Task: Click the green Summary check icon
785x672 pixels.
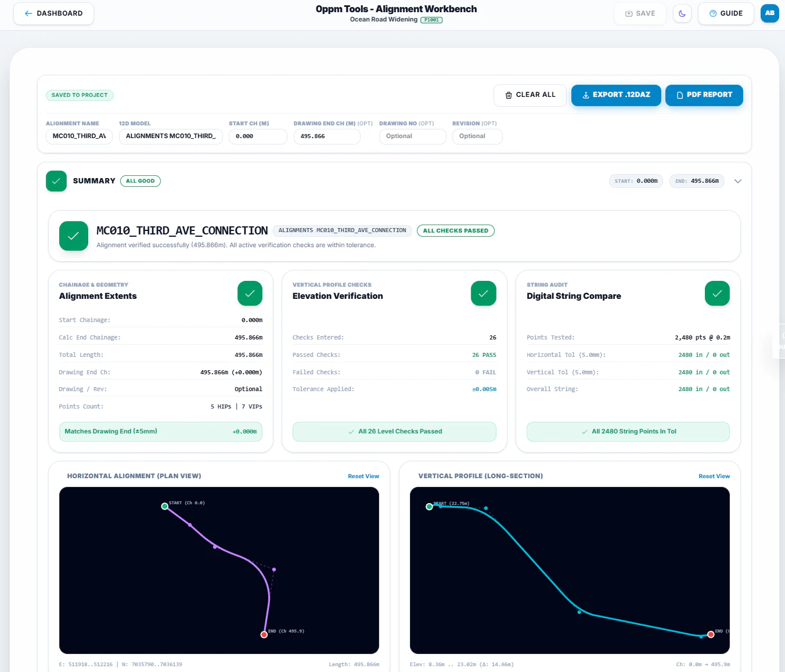Action: pos(56,181)
